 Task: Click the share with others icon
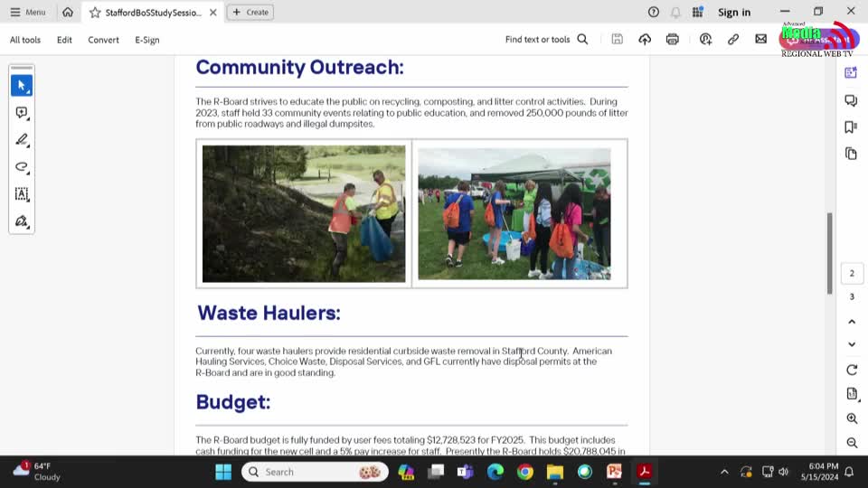tap(705, 39)
